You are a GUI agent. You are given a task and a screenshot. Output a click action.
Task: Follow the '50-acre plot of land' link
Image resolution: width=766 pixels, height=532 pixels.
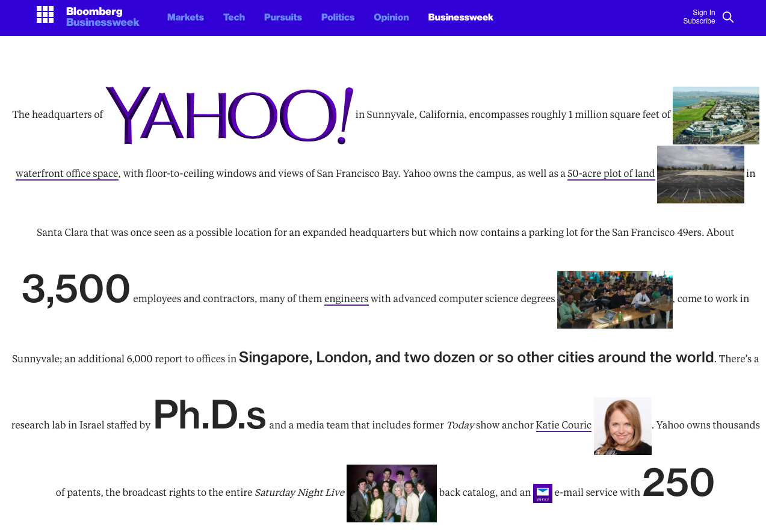[611, 173]
